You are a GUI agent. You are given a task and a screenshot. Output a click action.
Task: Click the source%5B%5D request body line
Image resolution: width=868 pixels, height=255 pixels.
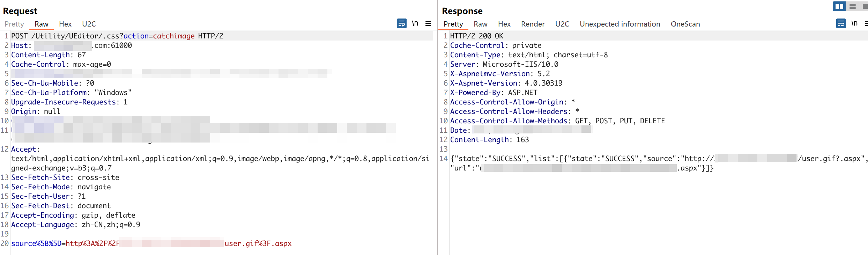[x=151, y=243]
